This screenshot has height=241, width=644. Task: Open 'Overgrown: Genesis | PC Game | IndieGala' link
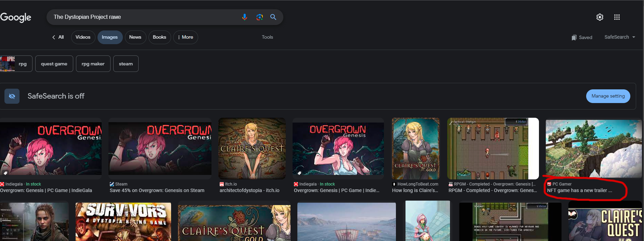click(46, 190)
